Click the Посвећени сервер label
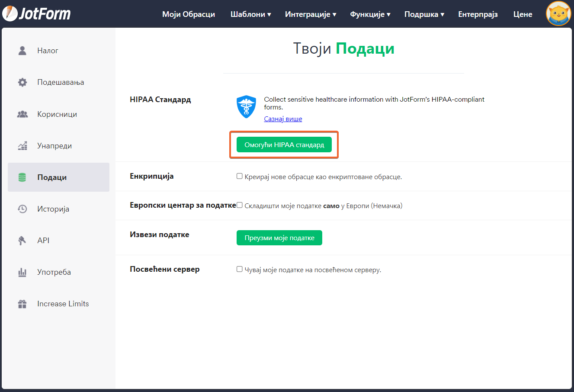Screen dimensions: 574x392 coord(165,269)
